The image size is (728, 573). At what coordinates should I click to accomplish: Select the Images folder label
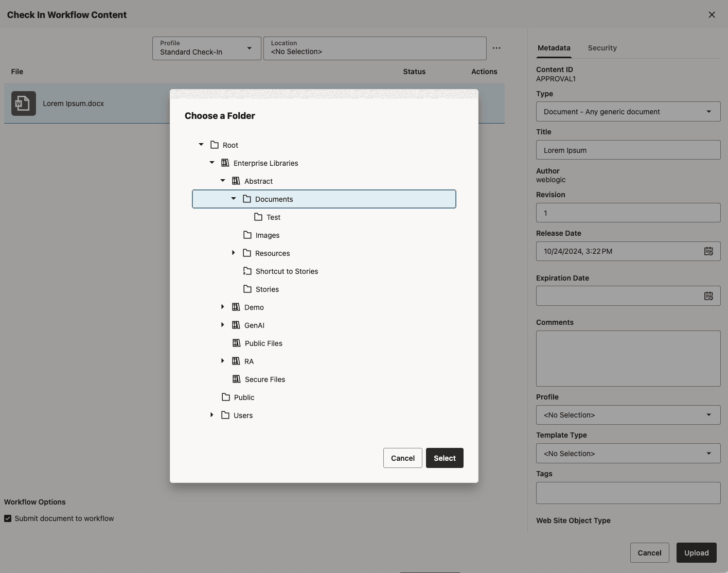(268, 235)
